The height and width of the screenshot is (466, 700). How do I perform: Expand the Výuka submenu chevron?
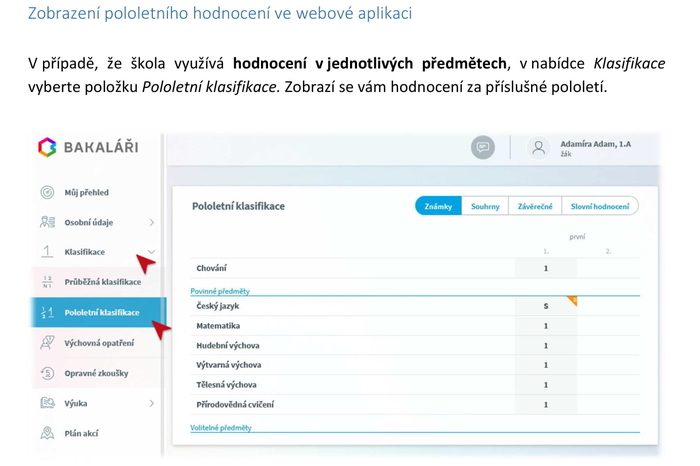coord(152,404)
